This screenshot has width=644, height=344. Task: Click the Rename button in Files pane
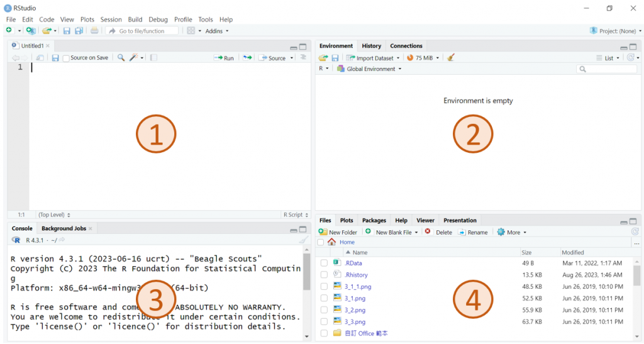click(473, 232)
